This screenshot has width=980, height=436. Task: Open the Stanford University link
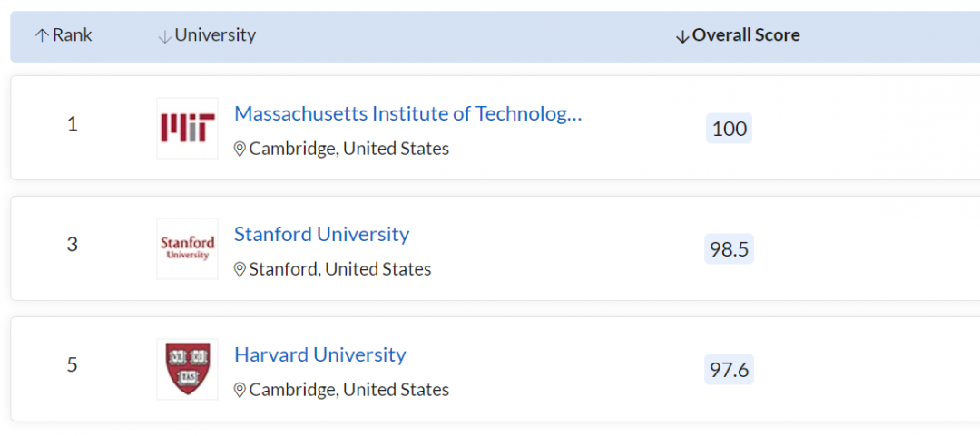point(321,234)
